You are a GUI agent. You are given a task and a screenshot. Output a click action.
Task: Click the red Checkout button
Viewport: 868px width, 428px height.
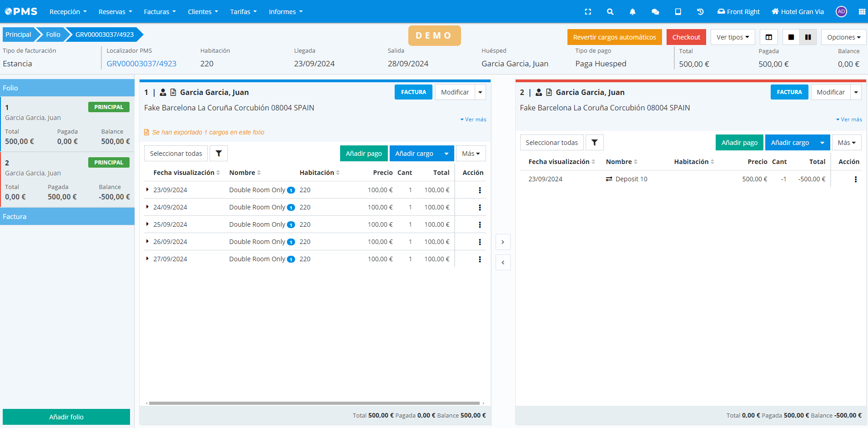pyautogui.click(x=686, y=37)
